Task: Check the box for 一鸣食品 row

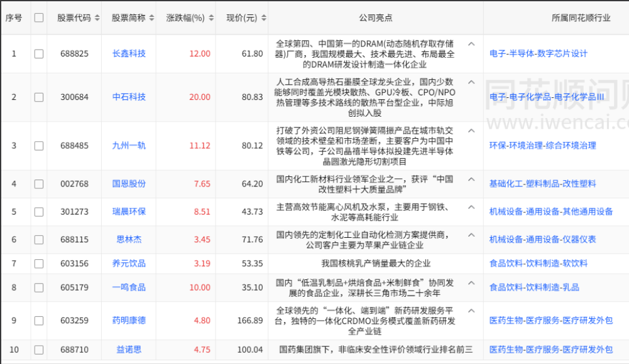Action: 39,288
